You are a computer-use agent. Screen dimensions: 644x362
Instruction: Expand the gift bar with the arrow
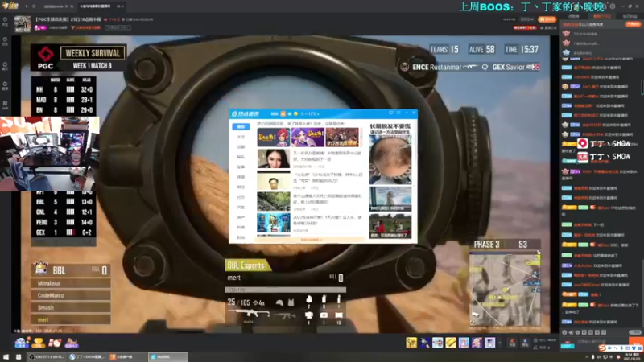coord(500,343)
